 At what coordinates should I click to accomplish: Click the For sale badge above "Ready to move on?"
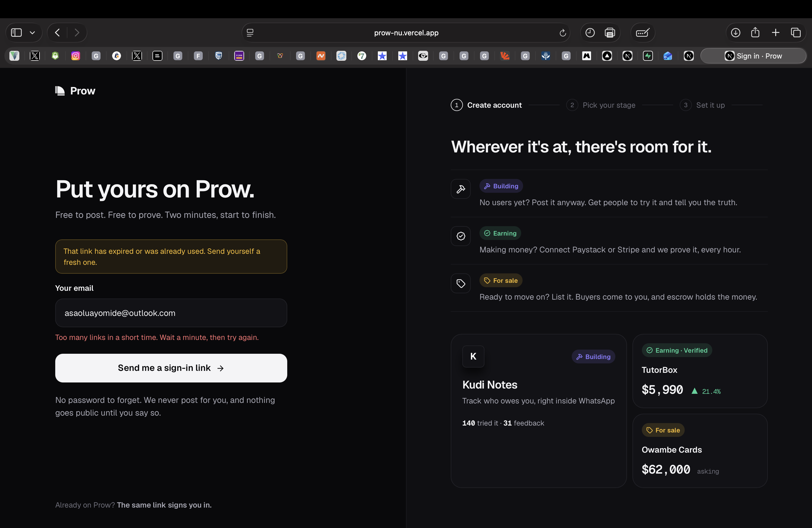501,280
